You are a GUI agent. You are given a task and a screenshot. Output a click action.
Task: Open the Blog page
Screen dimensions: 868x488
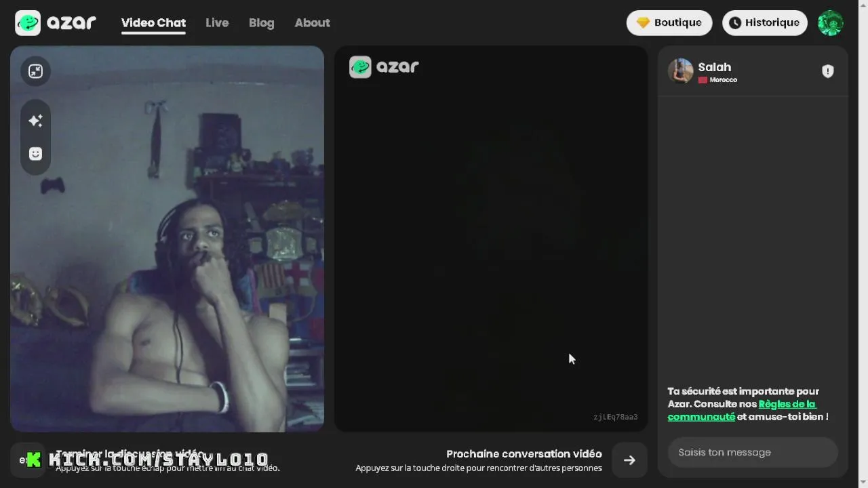261,22
